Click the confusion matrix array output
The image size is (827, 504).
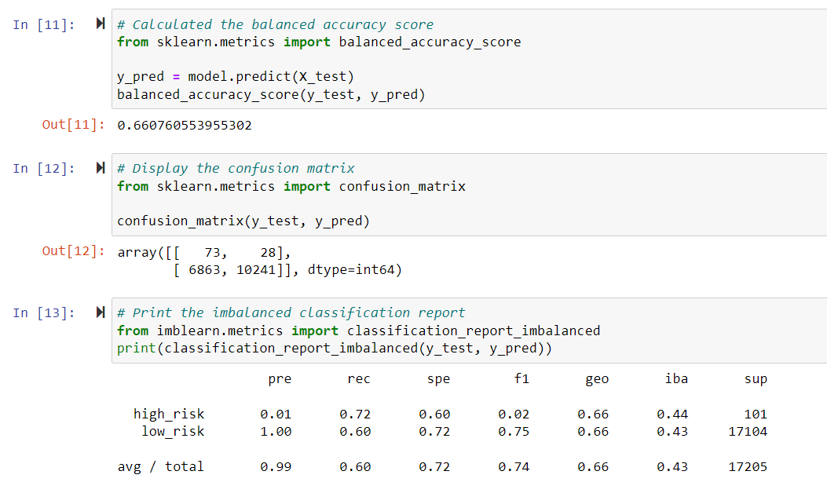(x=259, y=261)
